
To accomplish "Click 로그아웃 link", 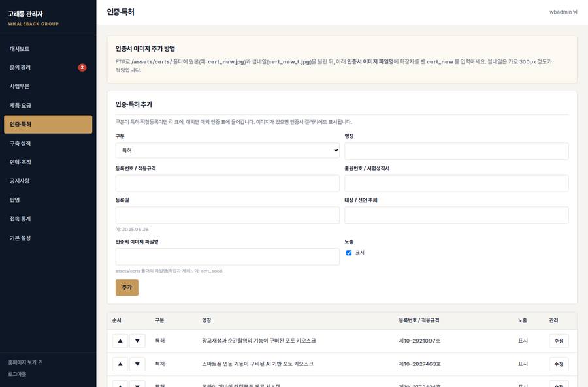I will coord(17,374).
